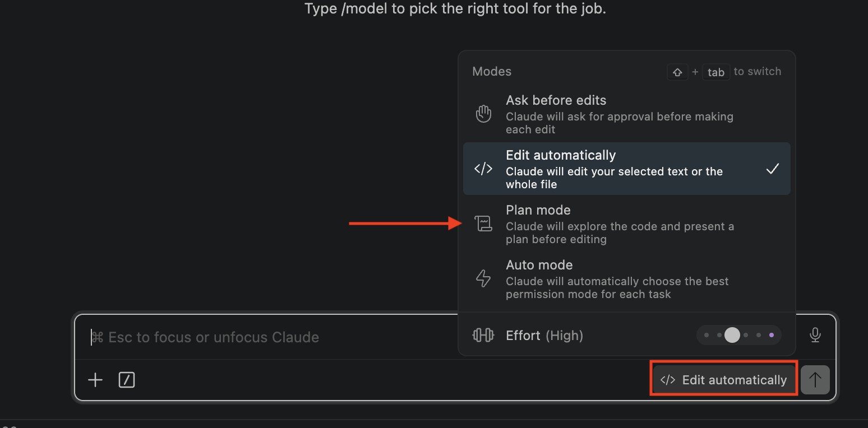Click the dumbbell Effort icon
The image size is (868, 428).
pos(483,335)
